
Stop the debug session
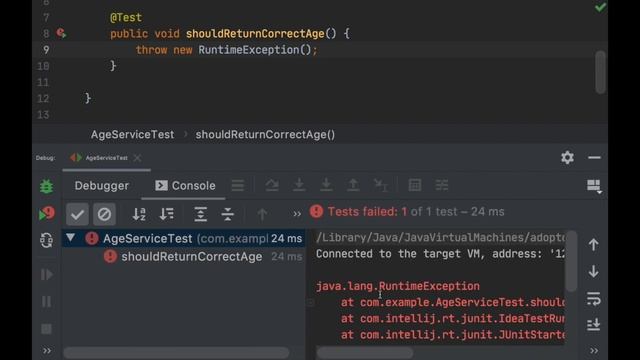tap(47, 329)
